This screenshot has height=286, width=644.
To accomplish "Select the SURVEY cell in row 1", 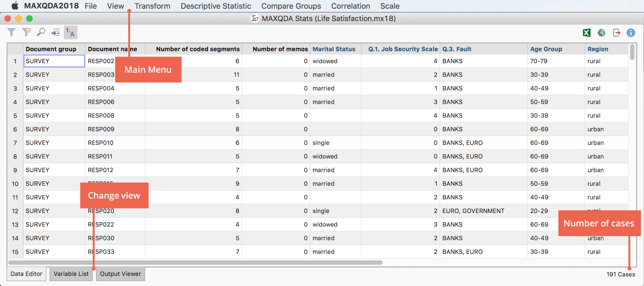I will pyautogui.click(x=54, y=61).
